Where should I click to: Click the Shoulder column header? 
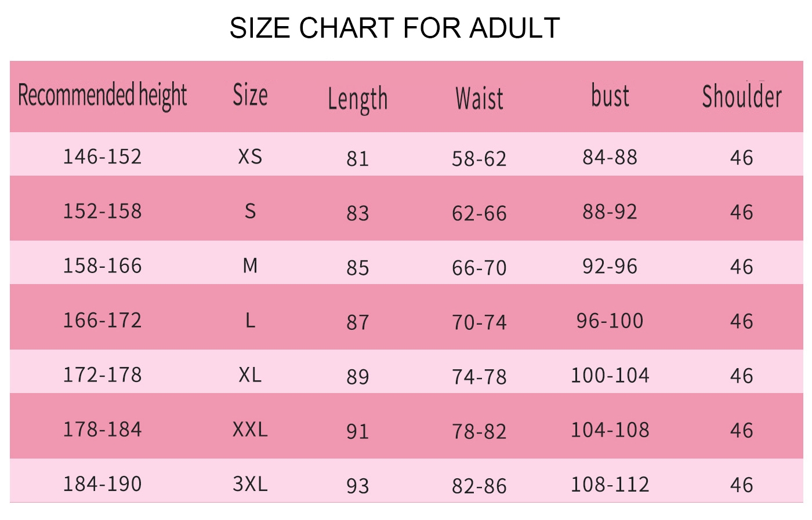742,96
